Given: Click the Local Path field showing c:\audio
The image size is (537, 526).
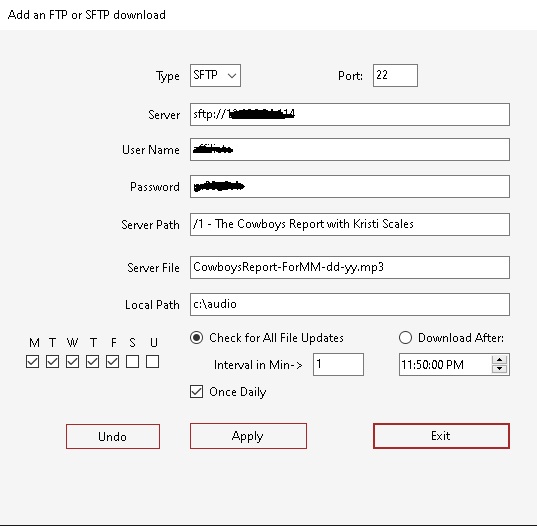Looking at the screenshot, I should (350, 304).
